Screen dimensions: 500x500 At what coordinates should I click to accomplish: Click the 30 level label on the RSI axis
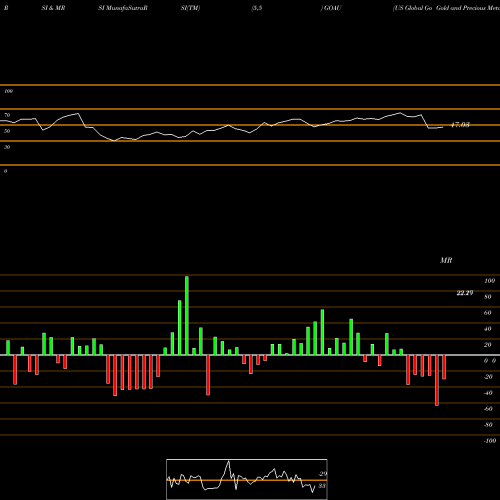(x=7, y=147)
